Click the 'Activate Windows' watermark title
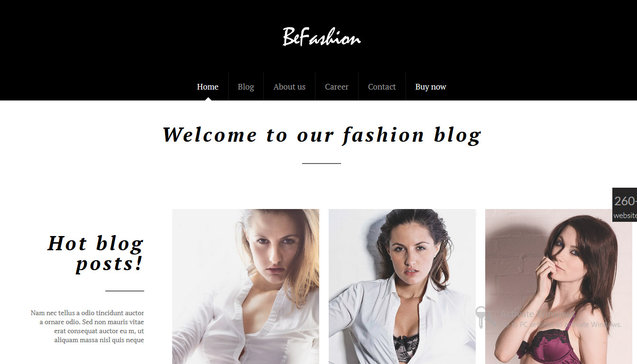637x364 pixels. tap(538, 314)
